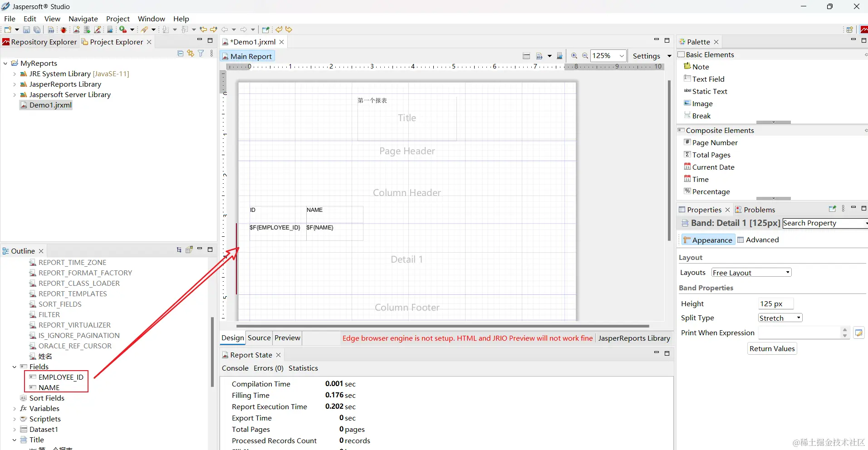Open the Advanced properties tab

point(758,240)
